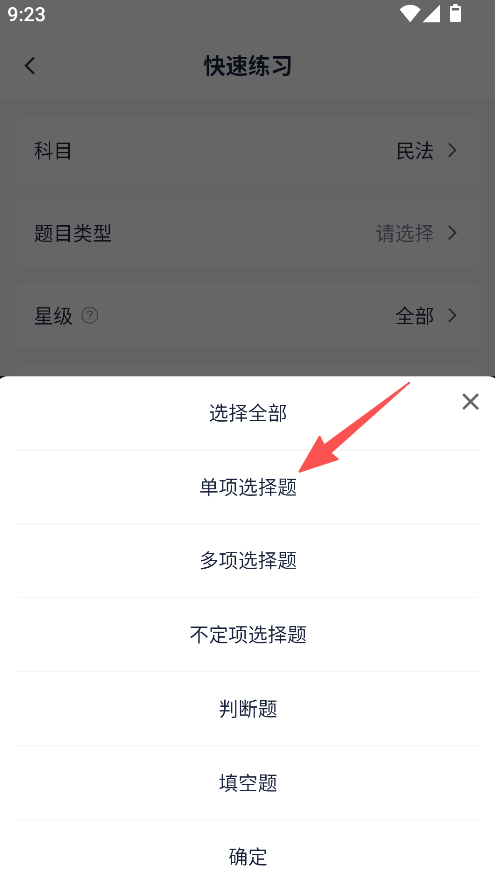Select 填空题 question type
The image size is (495, 885).
[x=248, y=783]
